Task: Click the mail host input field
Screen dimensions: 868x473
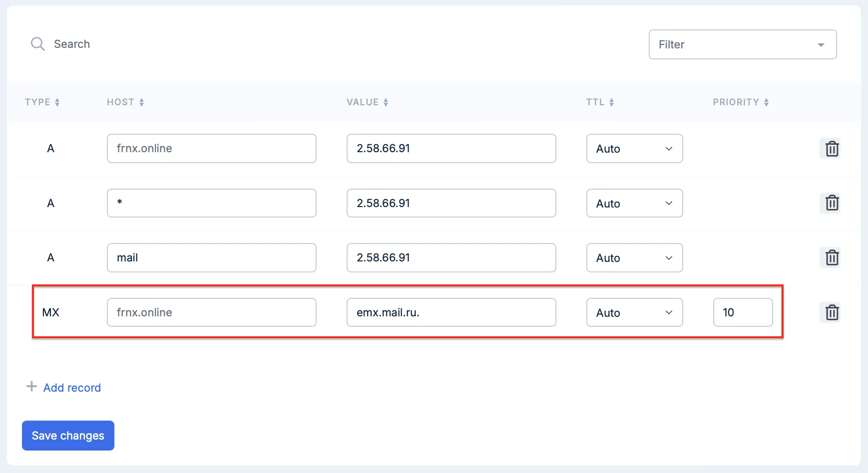Action: (x=211, y=257)
